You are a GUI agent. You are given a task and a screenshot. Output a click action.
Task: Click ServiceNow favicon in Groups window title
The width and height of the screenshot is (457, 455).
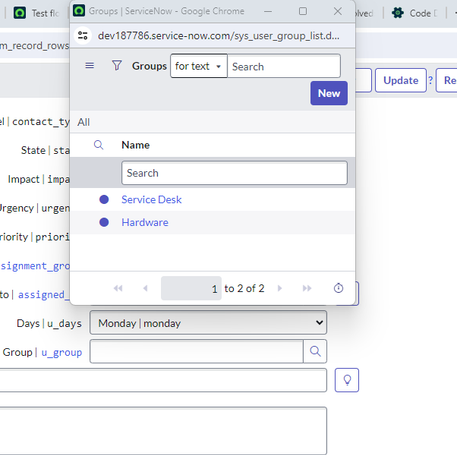[x=79, y=11]
